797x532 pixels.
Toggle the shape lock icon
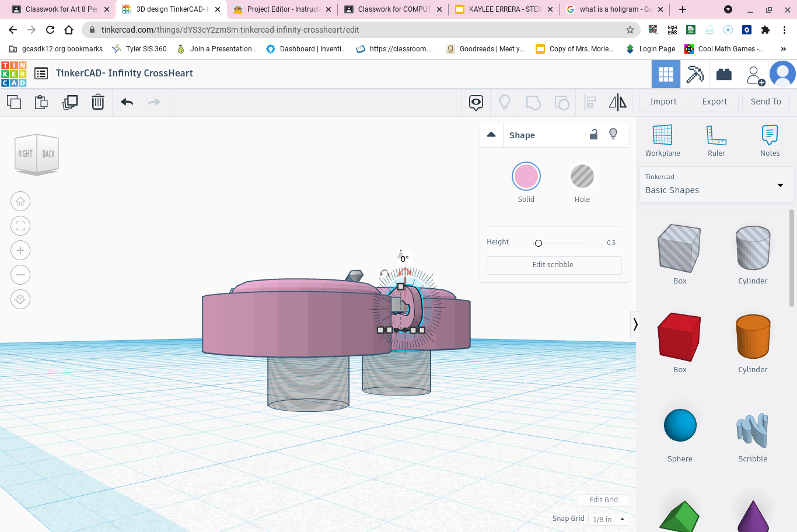[593, 135]
